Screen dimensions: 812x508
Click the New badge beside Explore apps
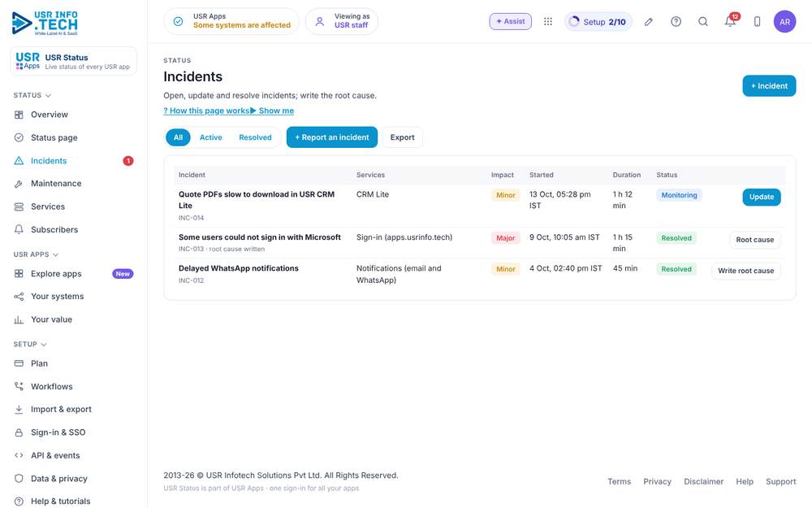point(123,274)
